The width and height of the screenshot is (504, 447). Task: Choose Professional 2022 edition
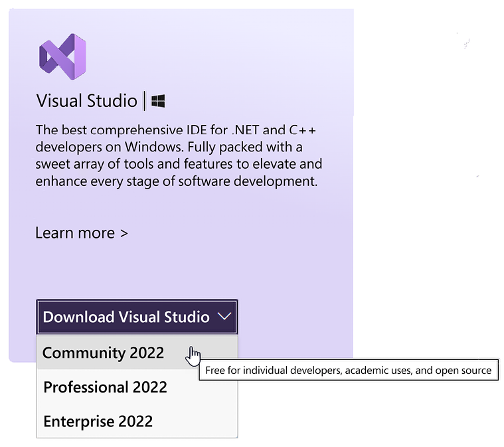[x=137, y=387]
